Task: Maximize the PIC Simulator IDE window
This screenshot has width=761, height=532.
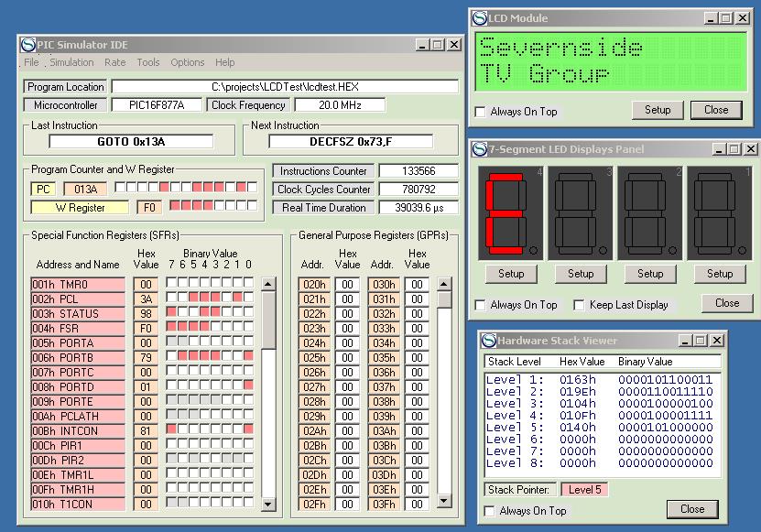Action: (x=437, y=44)
